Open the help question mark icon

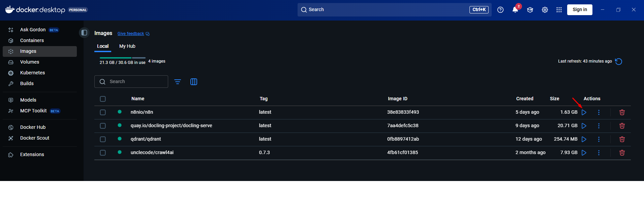500,10
